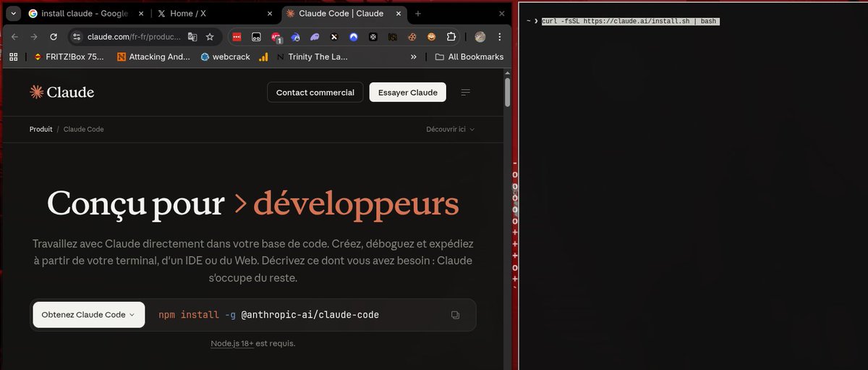This screenshot has height=370, width=868.
Task: Open the Chrome three-dot menu
Action: [x=499, y=37]
